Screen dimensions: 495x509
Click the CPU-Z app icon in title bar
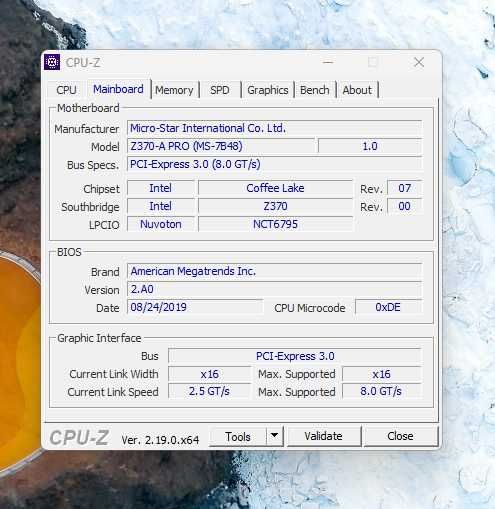pos(52,62)
